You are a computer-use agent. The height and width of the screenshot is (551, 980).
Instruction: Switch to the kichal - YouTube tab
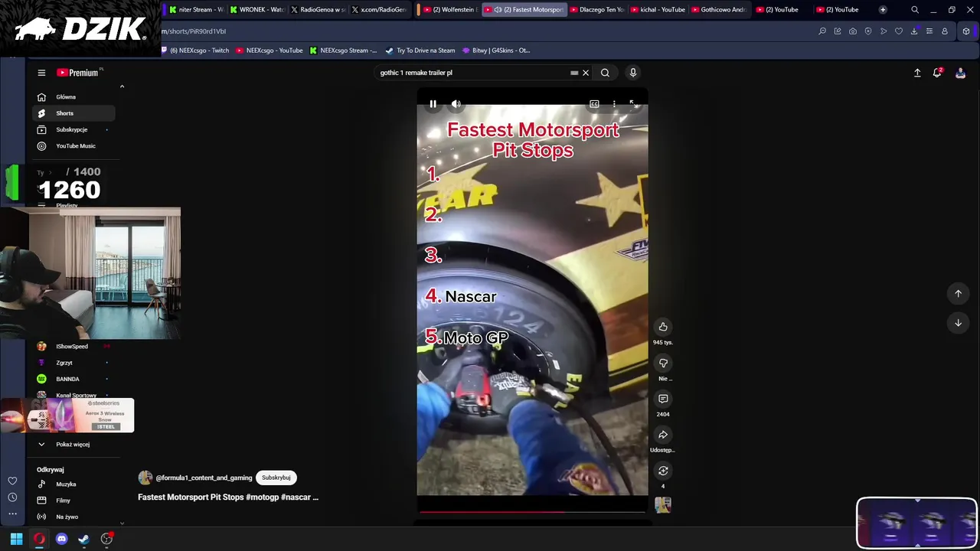coord(658,10)
